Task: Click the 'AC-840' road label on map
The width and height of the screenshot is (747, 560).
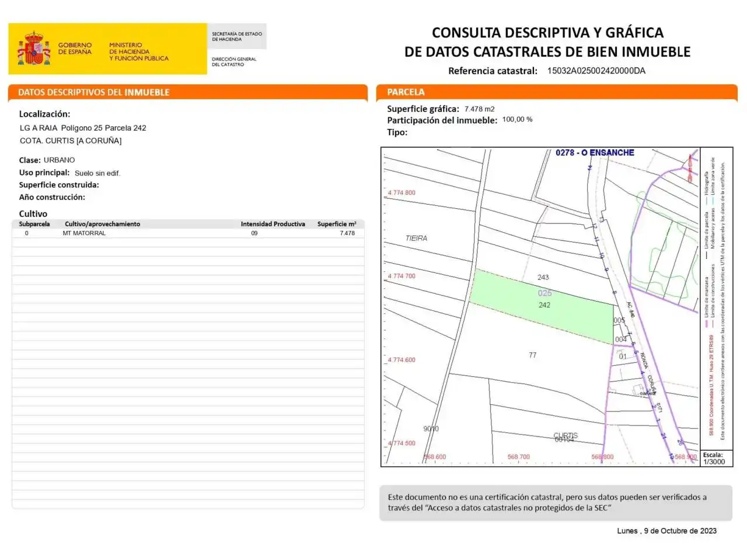Action: point(631,310)
